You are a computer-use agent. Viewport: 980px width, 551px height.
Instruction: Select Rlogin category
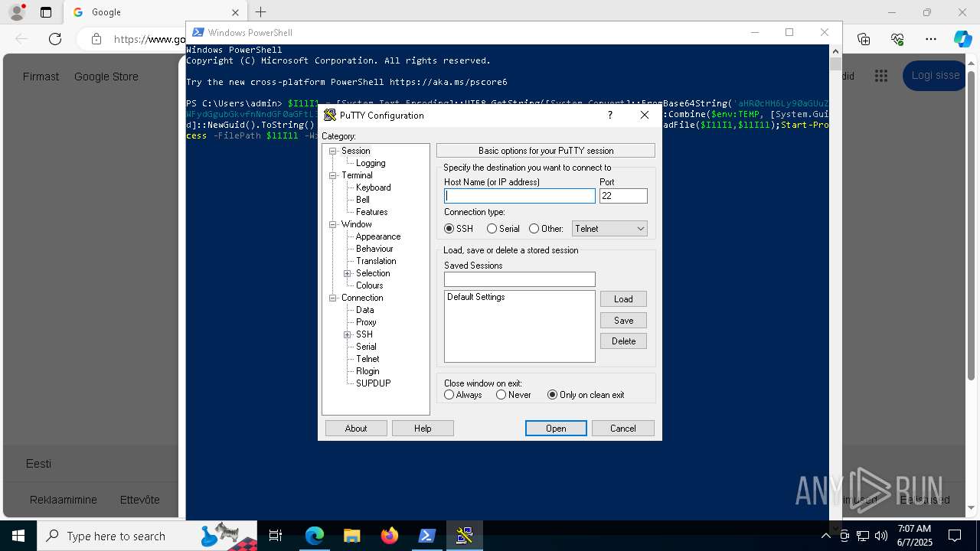tap(367, 371)
